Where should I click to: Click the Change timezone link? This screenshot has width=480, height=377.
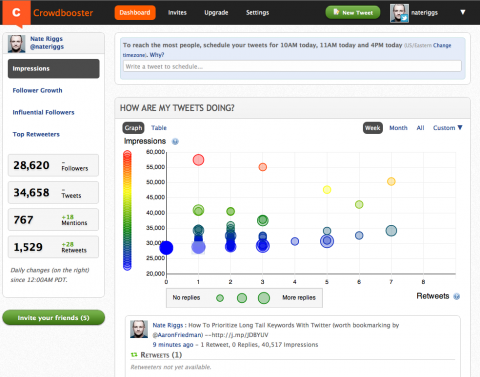pos(442,45)
